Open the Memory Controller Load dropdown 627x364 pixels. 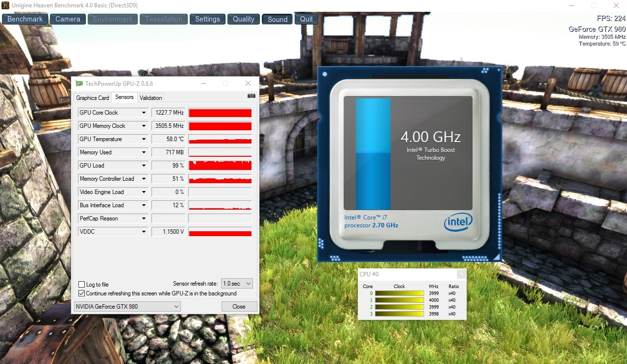click(144, 179)
